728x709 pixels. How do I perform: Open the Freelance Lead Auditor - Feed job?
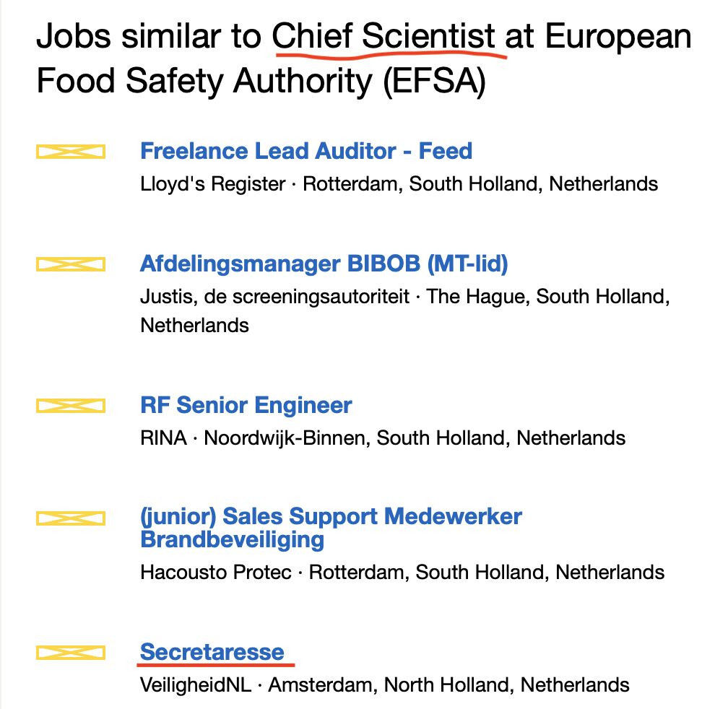(x=306, y=152)
